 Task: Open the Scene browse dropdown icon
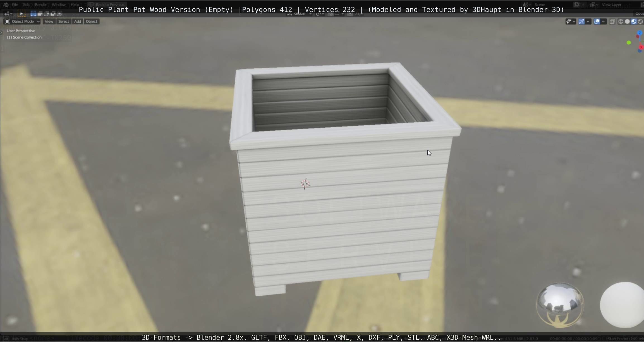(x=527, y=5)
